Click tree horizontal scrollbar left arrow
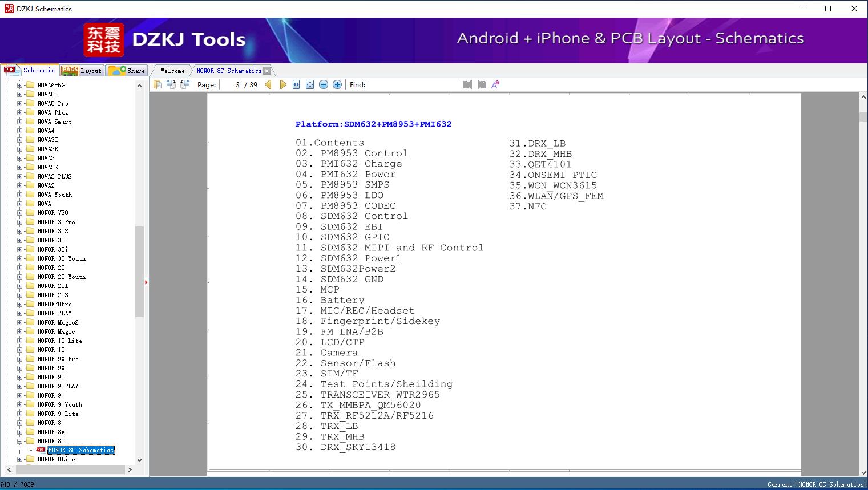 pyautogui.click(x=8, y=469)
